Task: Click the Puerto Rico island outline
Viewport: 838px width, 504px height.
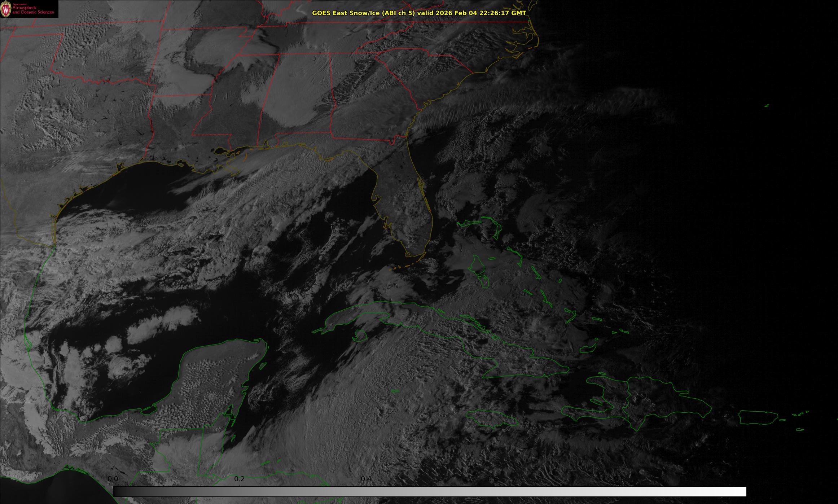Action: [758, 417]
